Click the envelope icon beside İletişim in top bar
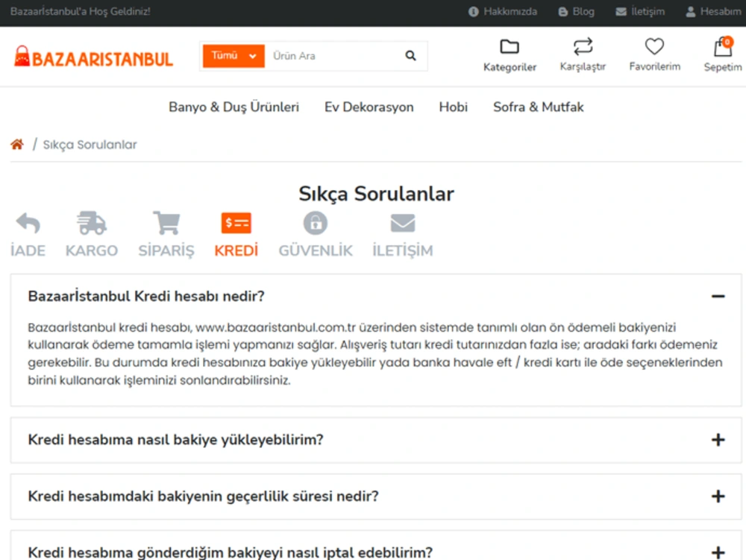 tap(621, 11)
